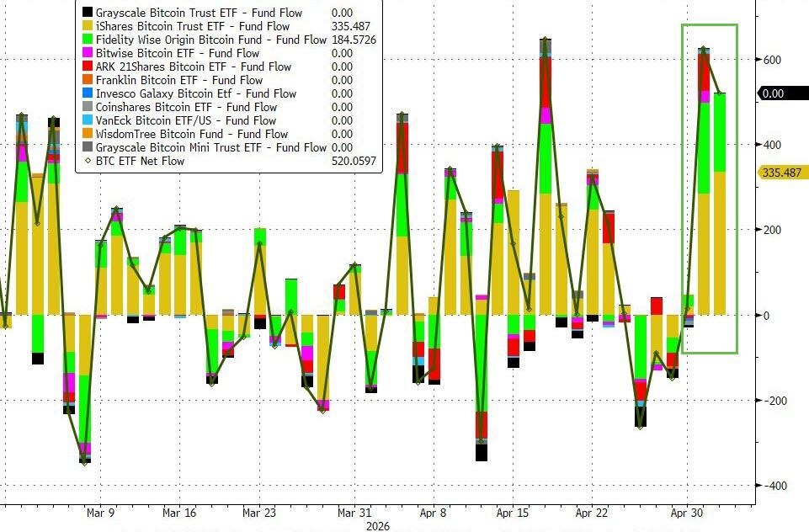Click the black 0.00 axis value tag

(x=782, y=93)
